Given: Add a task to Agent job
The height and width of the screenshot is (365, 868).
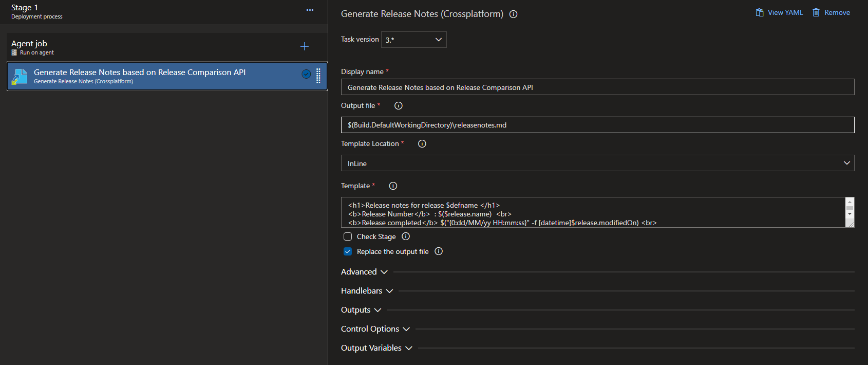Looking at the screenshot, I should pos(305,46).
